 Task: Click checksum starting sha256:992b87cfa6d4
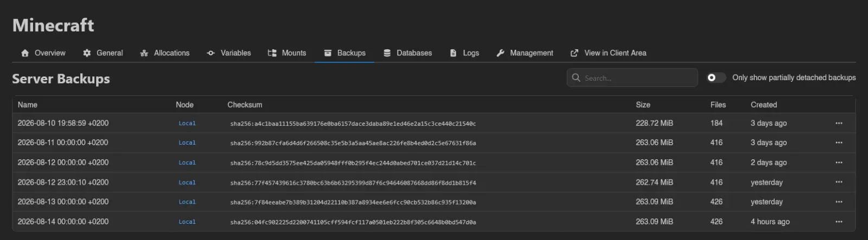(353, 143)
